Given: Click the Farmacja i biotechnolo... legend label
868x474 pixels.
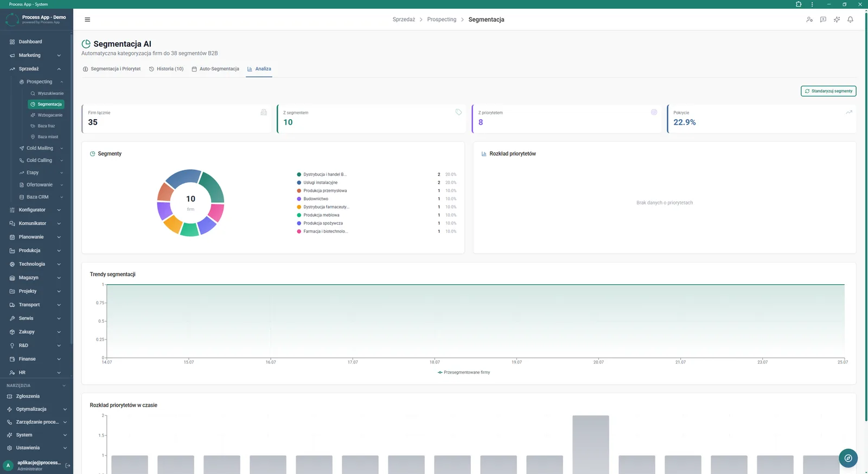Looking at the screenshot, I should pos(325,232).
